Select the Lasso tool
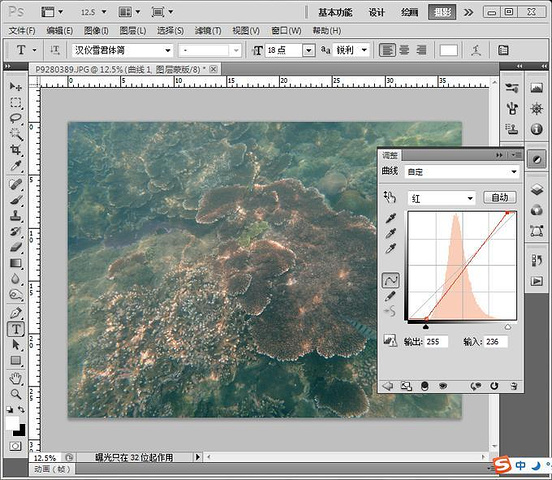The image size is (552, 480). click(15, 118)
